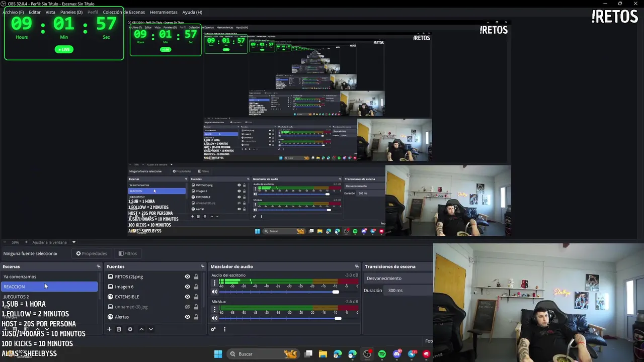Screen dimensions: 644x362
Task: Open the Desvanecimiento transition dropdown
Action: 398,278
